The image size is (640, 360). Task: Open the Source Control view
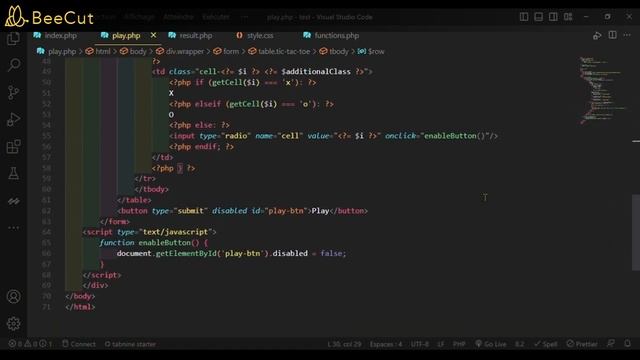tap(13, 93)
